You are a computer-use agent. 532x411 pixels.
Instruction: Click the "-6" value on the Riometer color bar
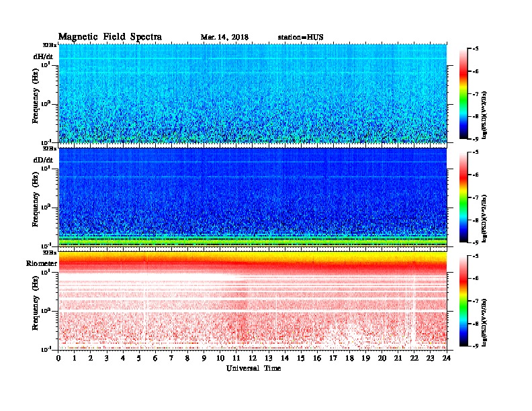[x=476, y=279]
